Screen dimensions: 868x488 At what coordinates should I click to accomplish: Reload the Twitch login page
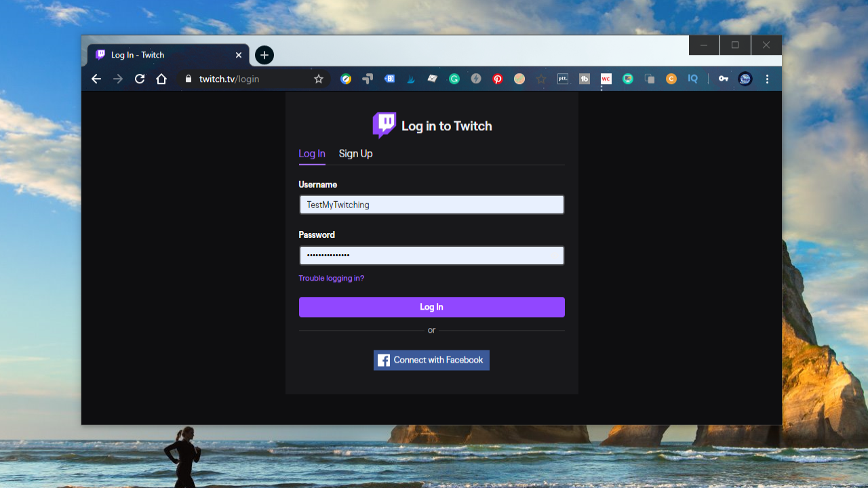coord(140,79)
